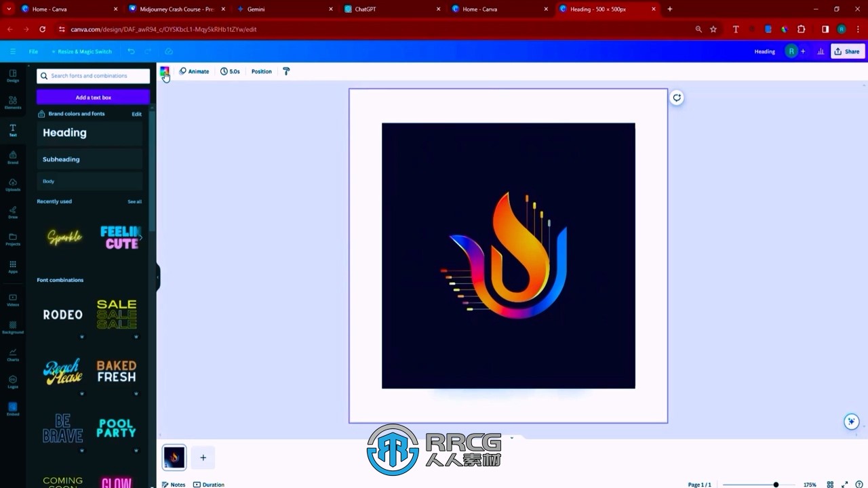Click the cloud save status icon
Image resolution: width=868 pixels, height=488 pixels.
pos(169,52)
